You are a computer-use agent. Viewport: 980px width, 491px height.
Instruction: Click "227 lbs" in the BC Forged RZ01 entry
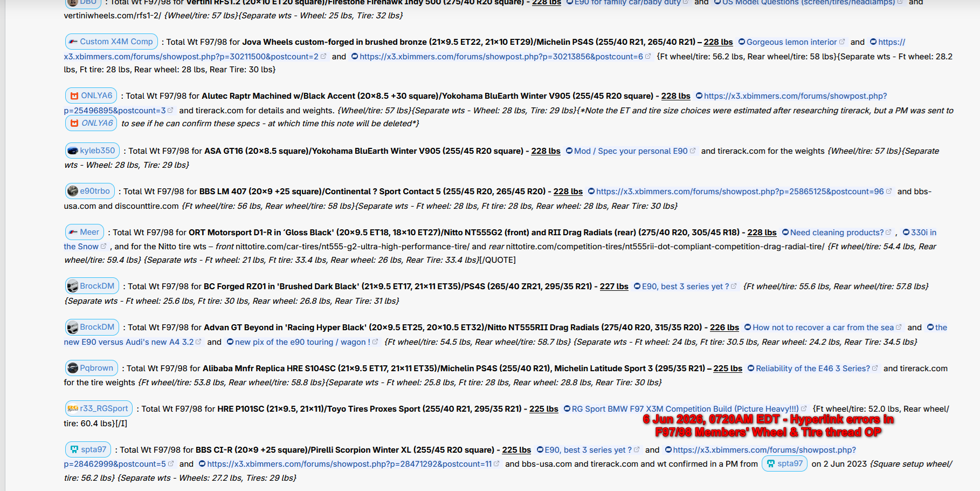click(x=615, y=287)
